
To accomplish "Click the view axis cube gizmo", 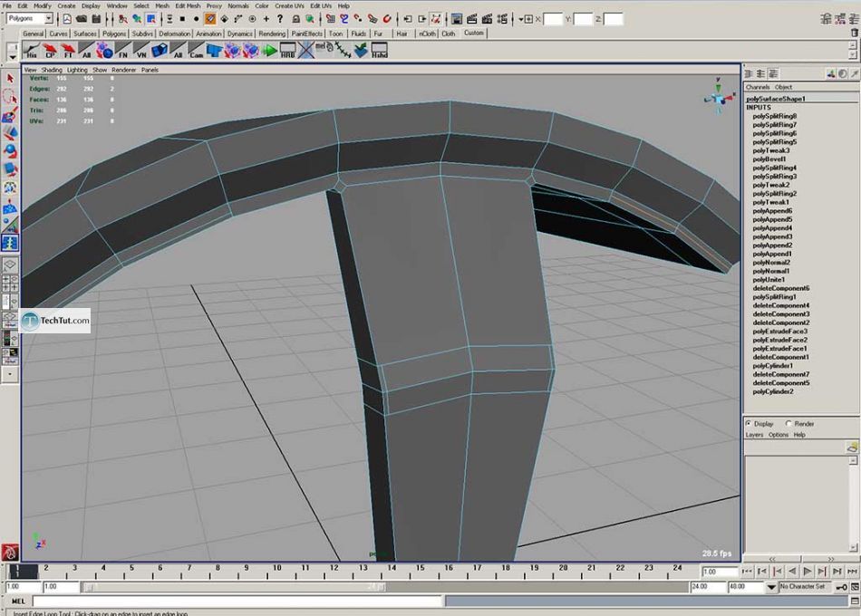I will tap(719, 99).
